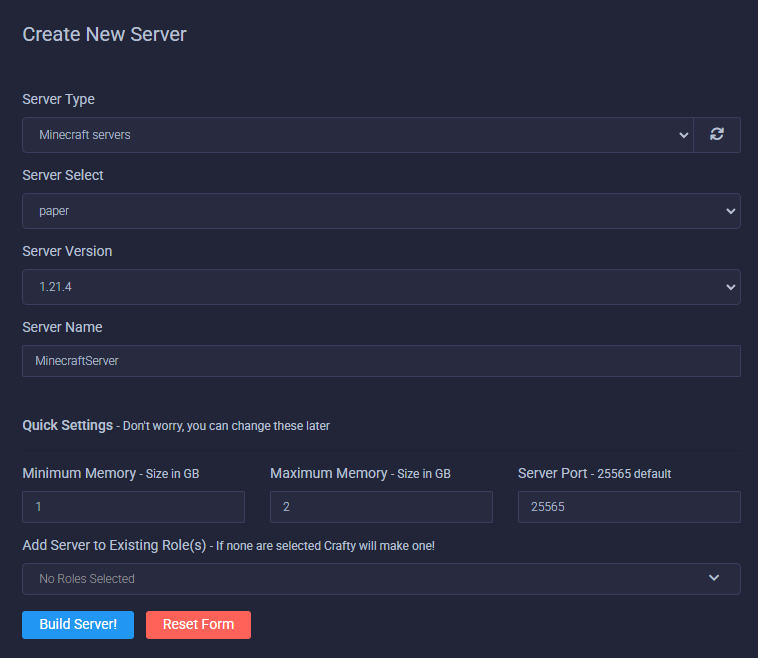Click the Server Port label
Screen dimensions: 758x658
pos(553,473)
